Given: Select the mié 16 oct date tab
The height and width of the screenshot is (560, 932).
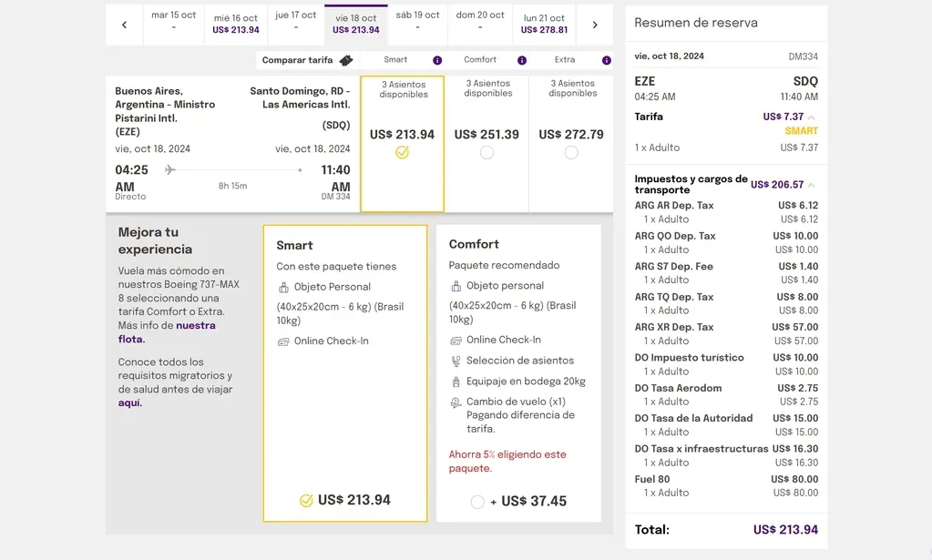Looking at the screenshot, I should [235, 24].
